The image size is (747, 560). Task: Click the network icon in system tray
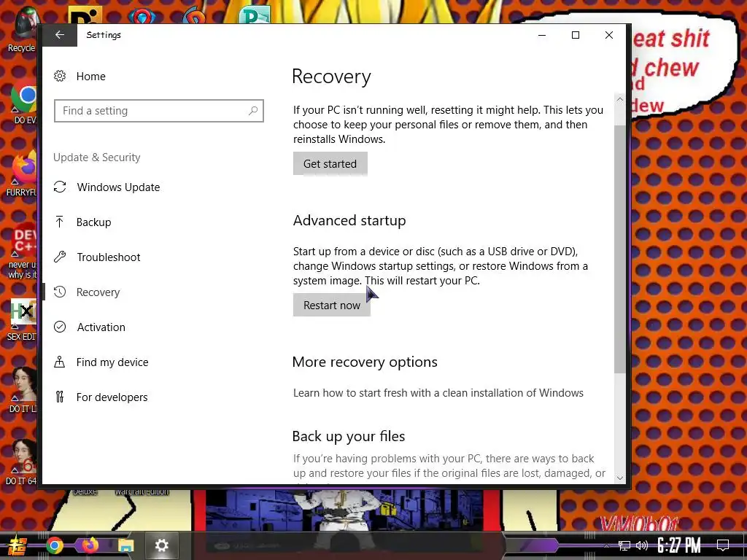(624, 545)
